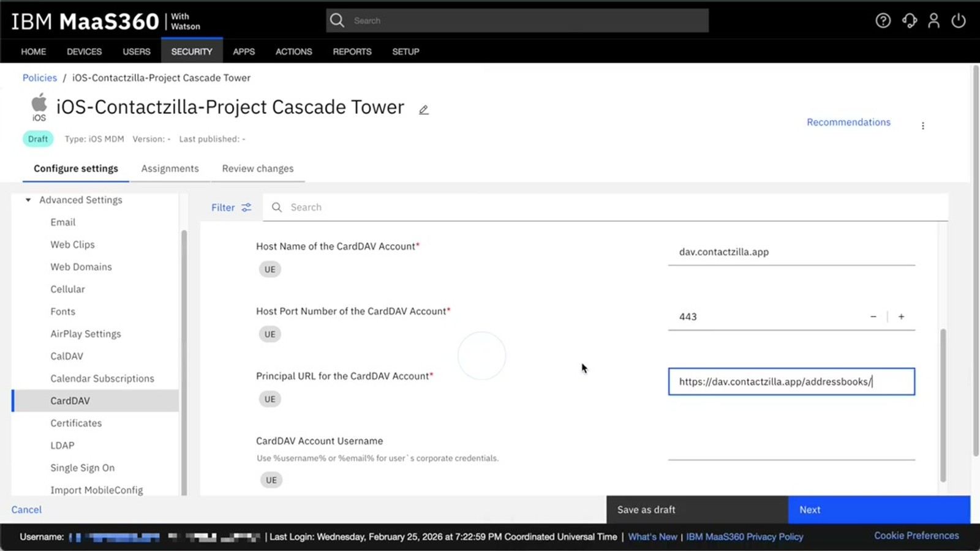The width and height of the screenshot is (980, 551).
Task: Click the IBM MaaS360 logo
Action: [105, 21]
